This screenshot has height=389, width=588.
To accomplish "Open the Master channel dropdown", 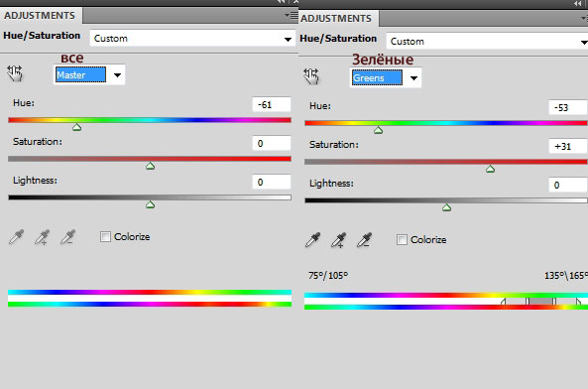I will (89, 75).
